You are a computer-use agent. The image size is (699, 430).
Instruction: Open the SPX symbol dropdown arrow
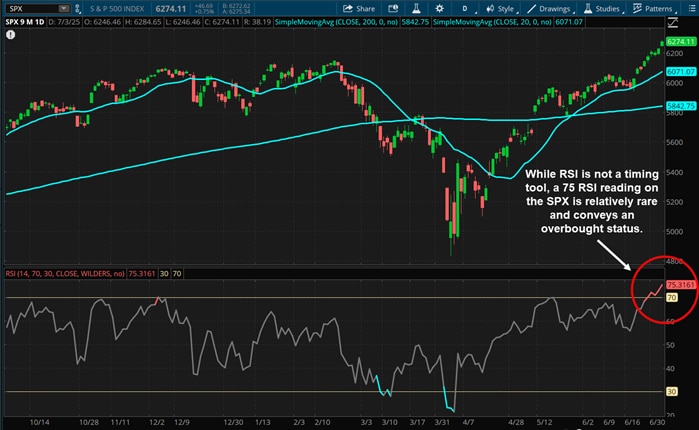click(x=64, y=8)
